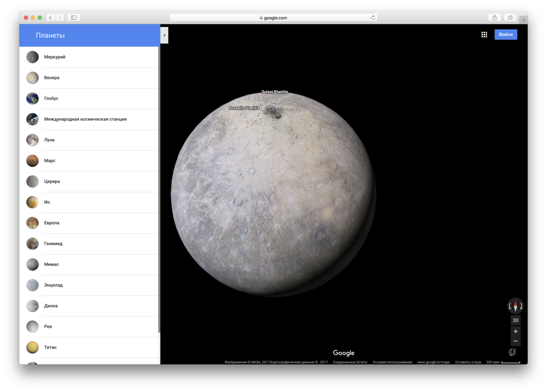Toggle Safari sidebar button

click(74, 18)
